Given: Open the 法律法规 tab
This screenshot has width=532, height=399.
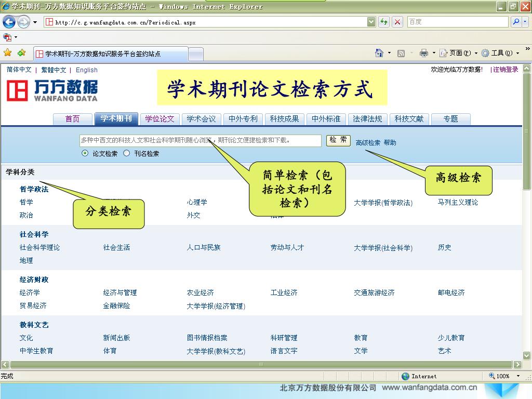Looking at the screenshot, I should click(367, 119).
